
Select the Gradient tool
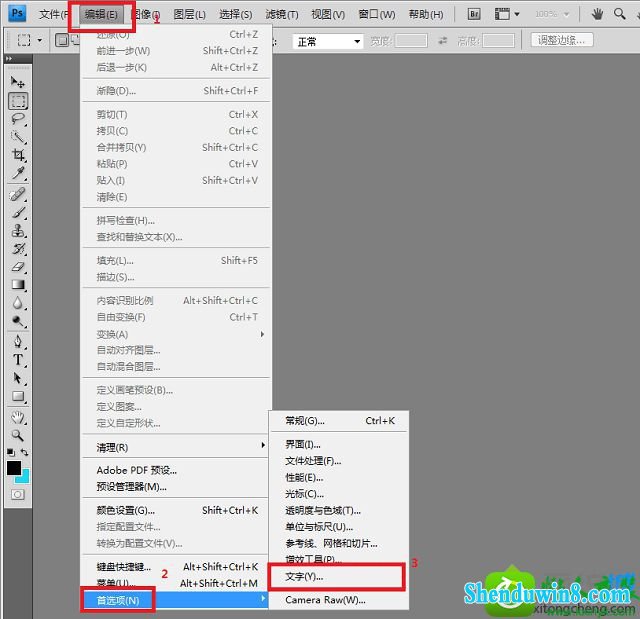[18, 285]
